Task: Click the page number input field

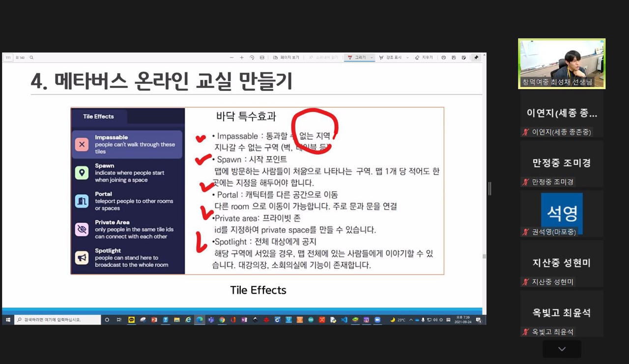Action: 8,57
